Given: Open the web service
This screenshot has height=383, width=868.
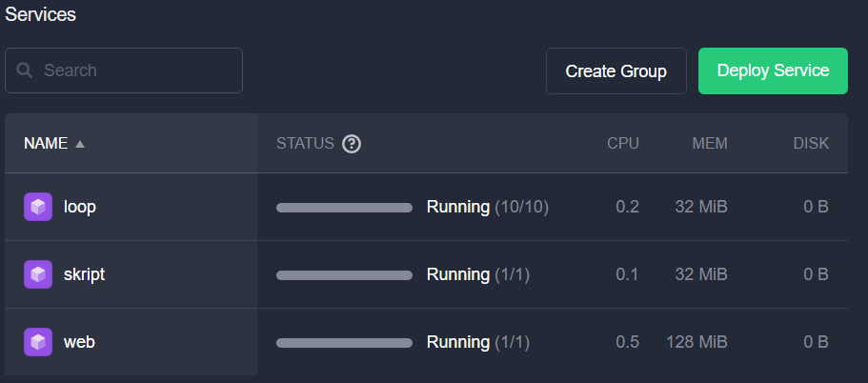Looking at the screenshot, I should [x=79, y=342].
